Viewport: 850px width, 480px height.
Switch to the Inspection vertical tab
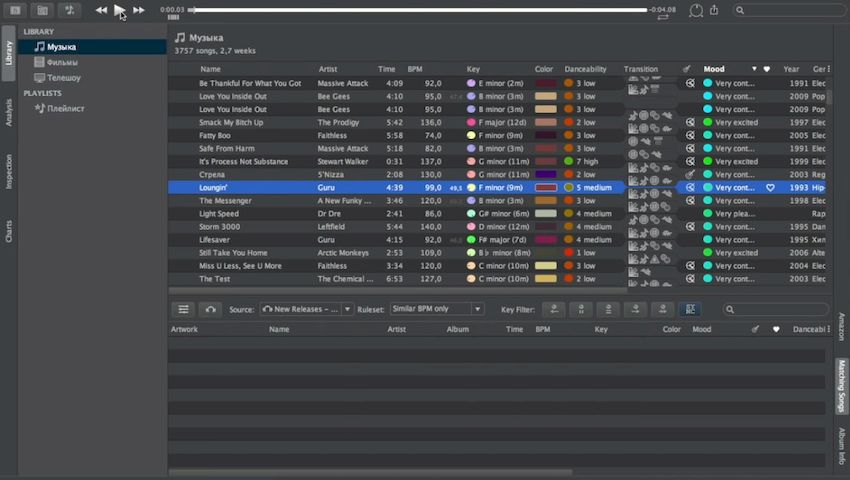(x=8, y=171)
